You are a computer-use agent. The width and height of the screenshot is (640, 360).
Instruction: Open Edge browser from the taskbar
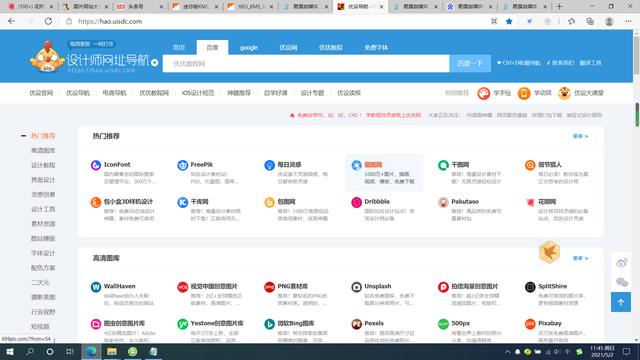point(91,351)
